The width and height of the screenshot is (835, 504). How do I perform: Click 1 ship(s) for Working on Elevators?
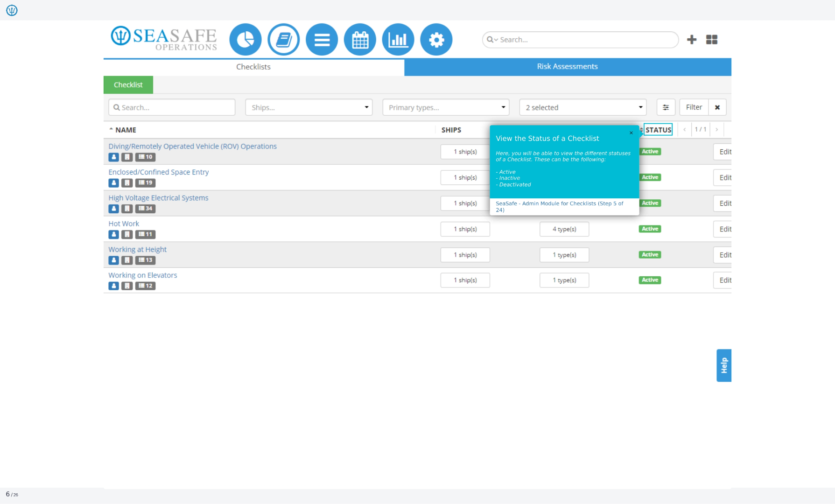(465, 280)
